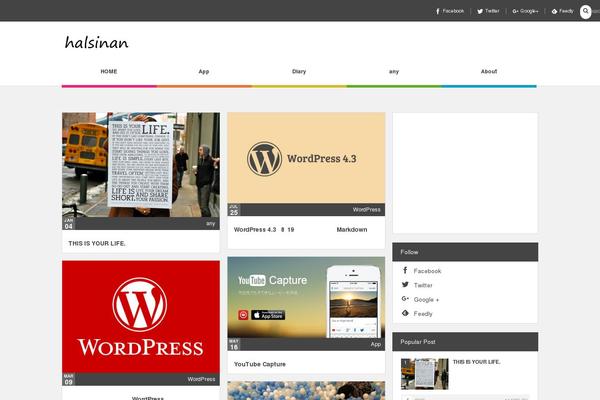Open Twitter link in Follow widget
The image size is (600, 400).
coord(423,285)
